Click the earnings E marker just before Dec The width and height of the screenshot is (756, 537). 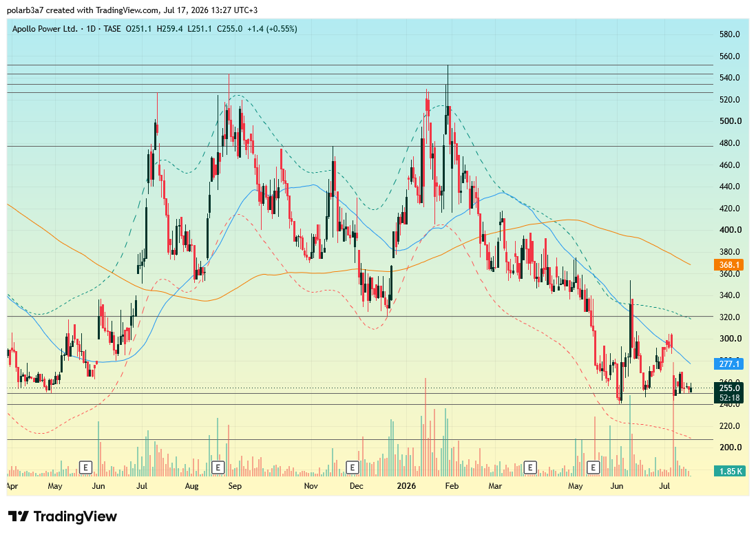(353, 467)
